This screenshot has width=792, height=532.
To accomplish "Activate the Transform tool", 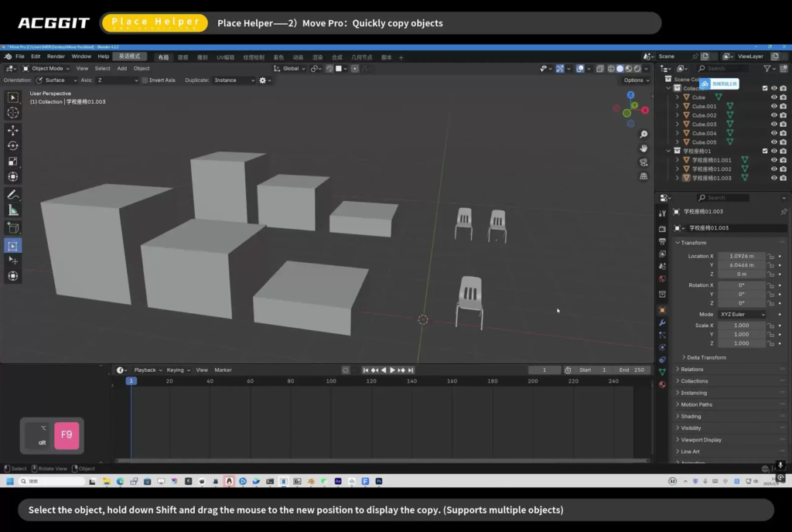I will click(x=13, y=177).
